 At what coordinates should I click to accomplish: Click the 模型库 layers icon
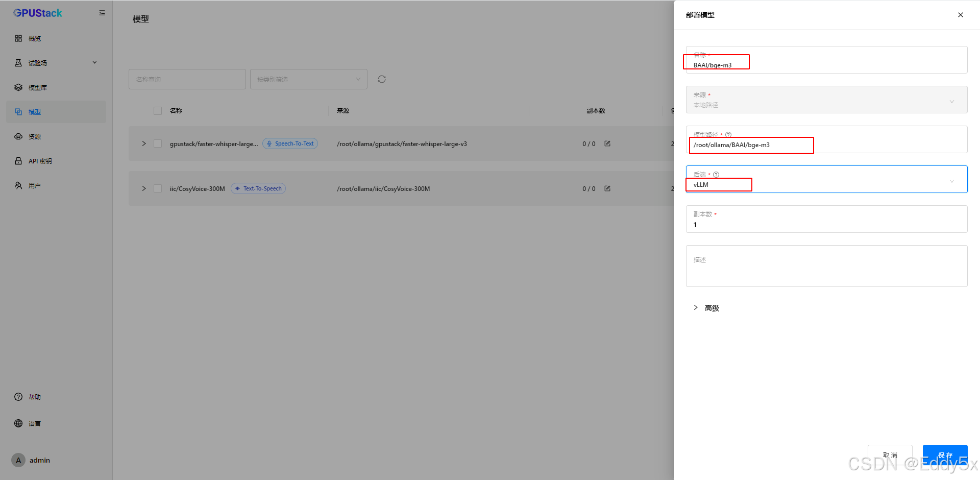click(x=18, y=87)
